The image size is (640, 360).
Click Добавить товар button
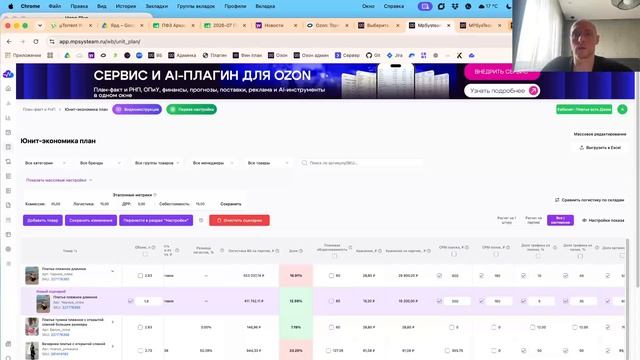click(42, 220)
